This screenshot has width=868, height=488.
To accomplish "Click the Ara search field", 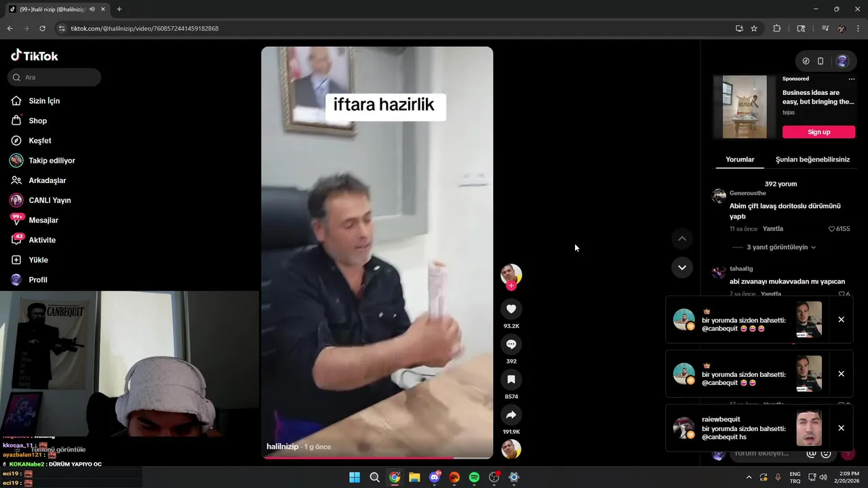I will click(54, 77).
